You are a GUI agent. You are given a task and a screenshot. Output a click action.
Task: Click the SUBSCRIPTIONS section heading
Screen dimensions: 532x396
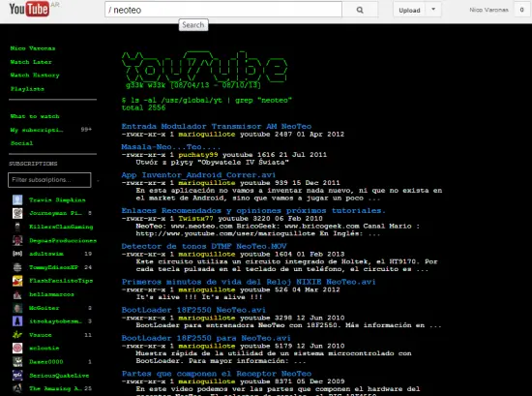(x=33, y=164)
